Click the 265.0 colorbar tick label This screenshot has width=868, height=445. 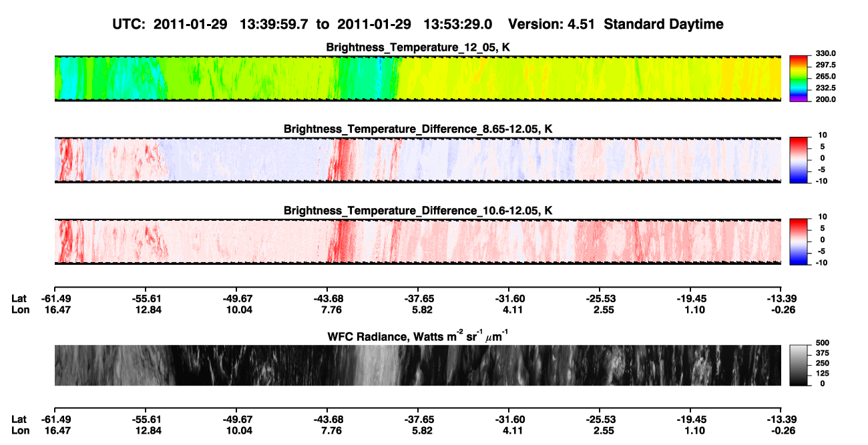tap(825, 76)
